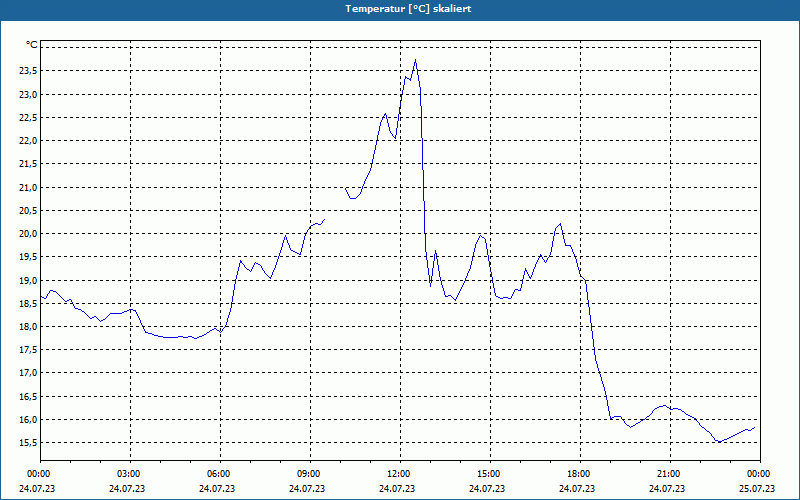Click the 17,0 temperature tick
This screenshot has width=800, height=500.
[28, 373]
